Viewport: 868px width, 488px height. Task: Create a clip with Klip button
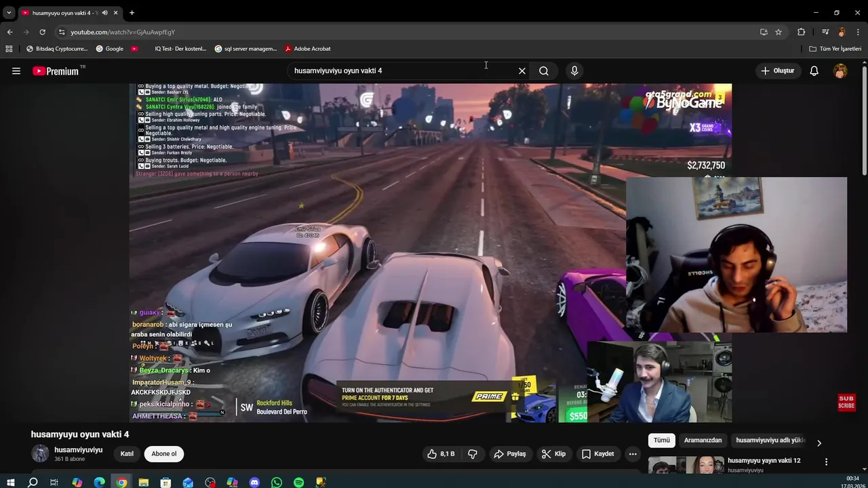click(553, 454)
